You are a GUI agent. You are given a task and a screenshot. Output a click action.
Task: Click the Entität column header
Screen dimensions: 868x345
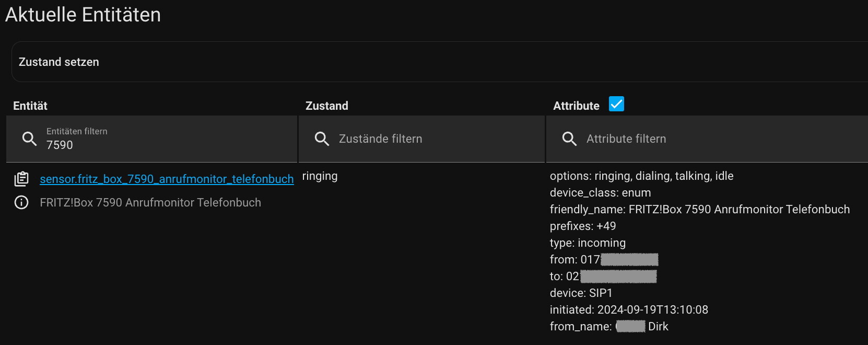coord(30,106)
